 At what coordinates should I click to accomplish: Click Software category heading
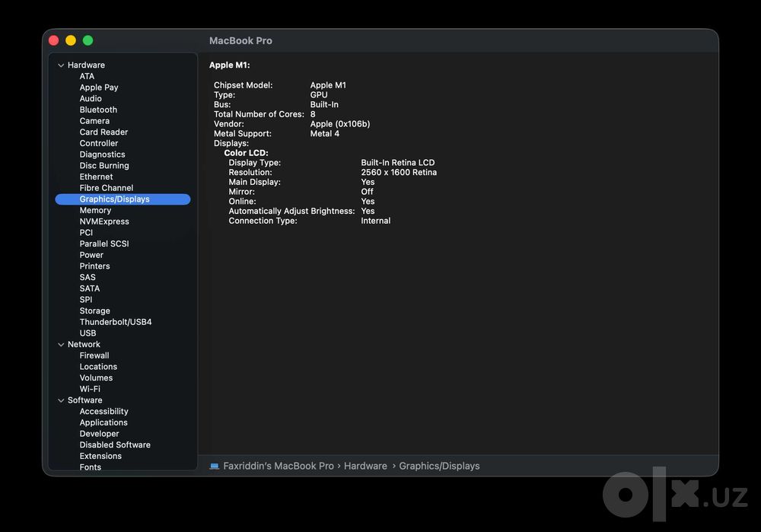85,400
